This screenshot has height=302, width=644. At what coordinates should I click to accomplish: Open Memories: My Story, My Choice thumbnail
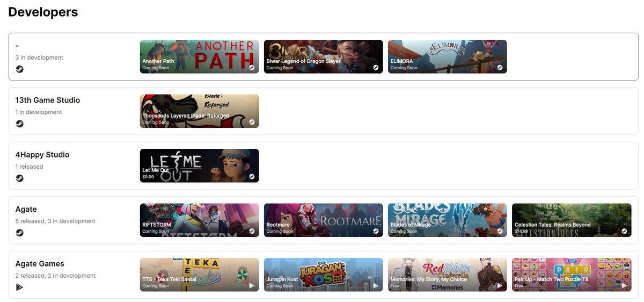[x=448, y=275]
